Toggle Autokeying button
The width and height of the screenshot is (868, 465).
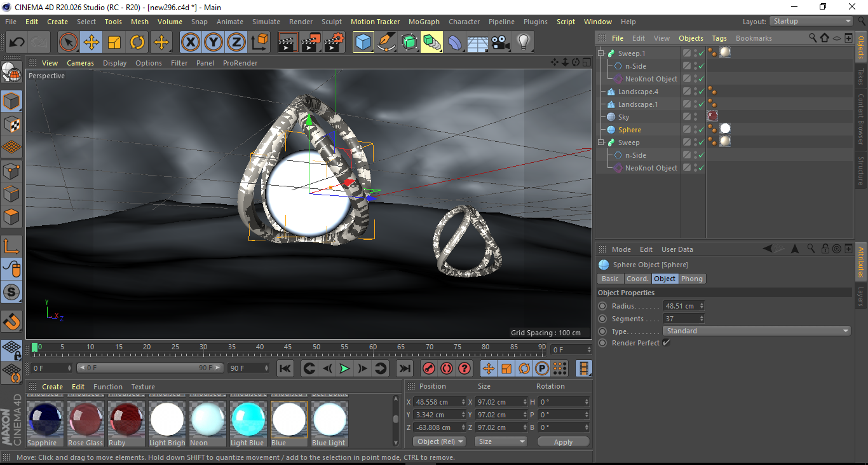(447, 368)
